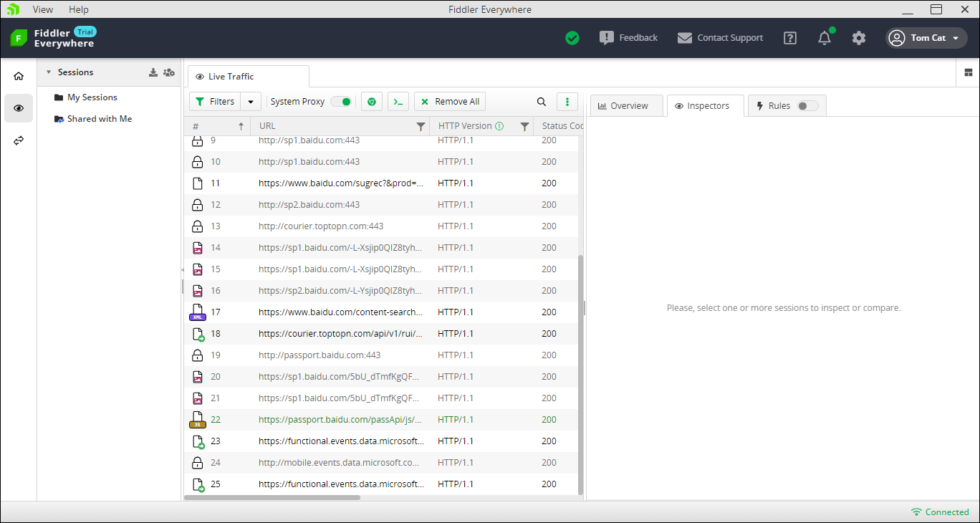The height and width of the screenshot is (523, 980).
Task: Open the terminal capture icon
Action: tap(398, 102)
